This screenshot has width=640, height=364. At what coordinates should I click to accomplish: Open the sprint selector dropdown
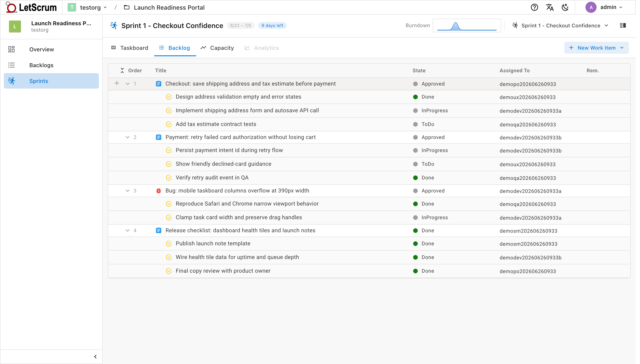coord(560,25)
